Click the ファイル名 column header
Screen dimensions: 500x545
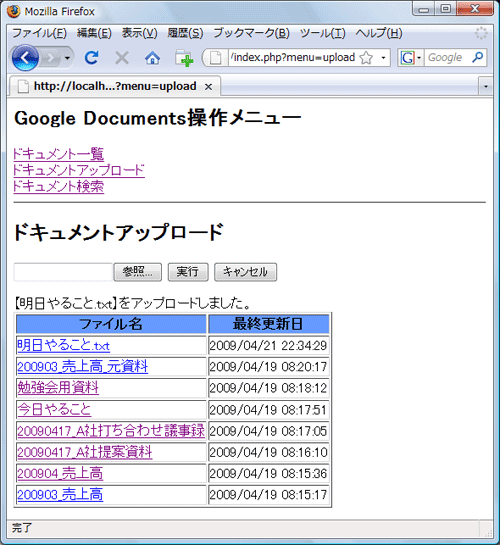click(111, 324)
